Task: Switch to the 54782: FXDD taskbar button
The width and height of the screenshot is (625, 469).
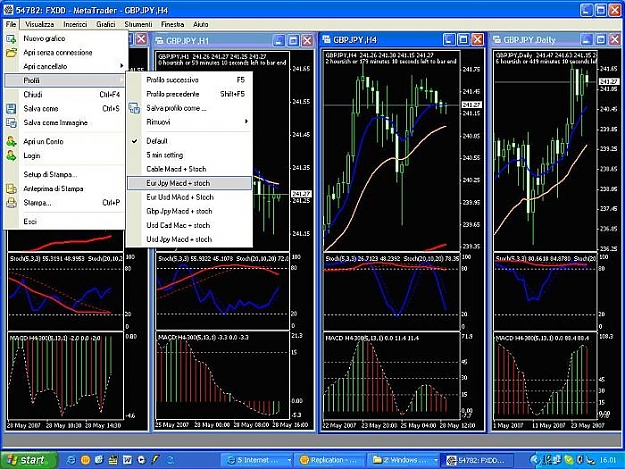Action: [x=476, y=460]
